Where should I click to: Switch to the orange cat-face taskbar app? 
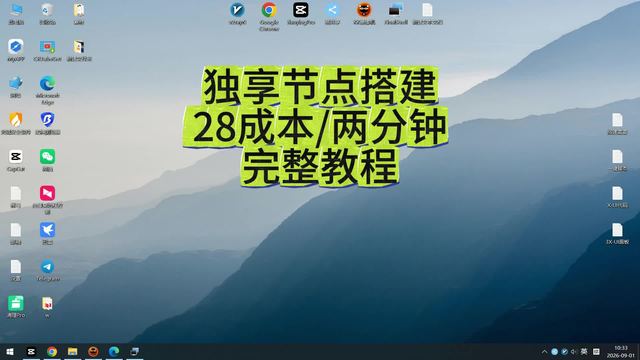coord(93,351)
